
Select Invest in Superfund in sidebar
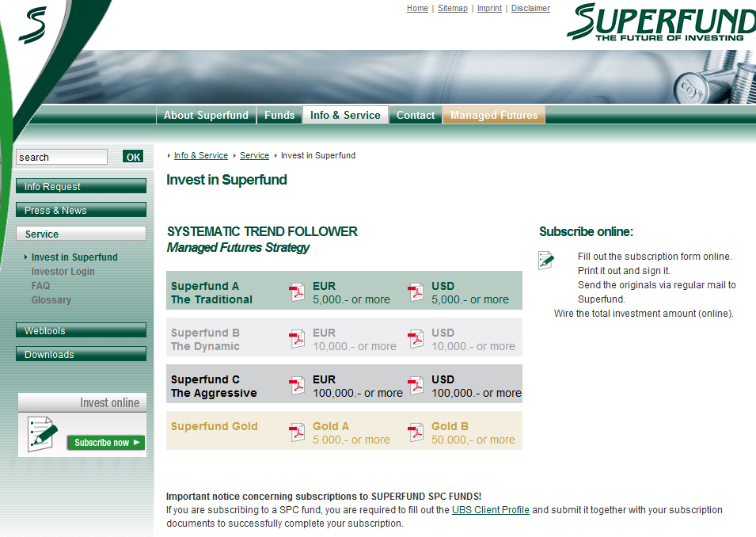pos(74,257)
